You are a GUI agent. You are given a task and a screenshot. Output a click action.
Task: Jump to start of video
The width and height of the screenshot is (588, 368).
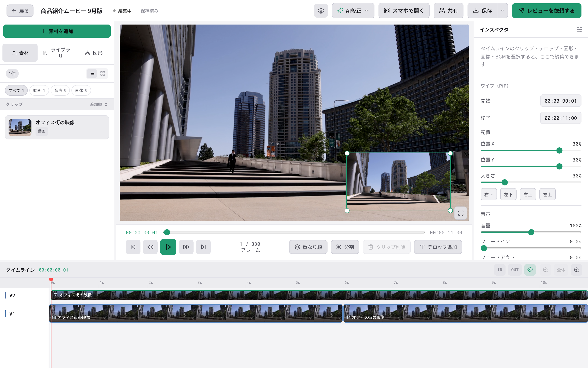tap(133, 247)
